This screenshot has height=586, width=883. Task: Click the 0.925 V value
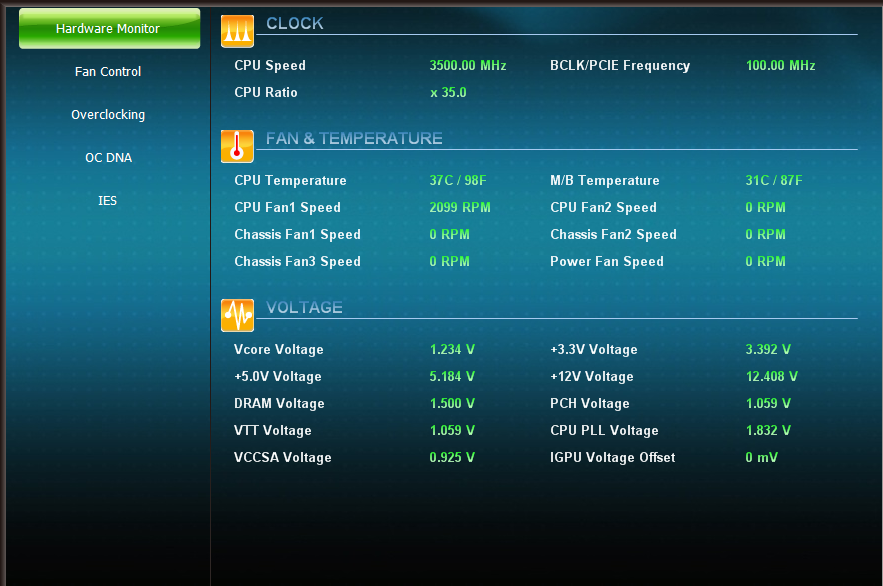click(452, 457)
